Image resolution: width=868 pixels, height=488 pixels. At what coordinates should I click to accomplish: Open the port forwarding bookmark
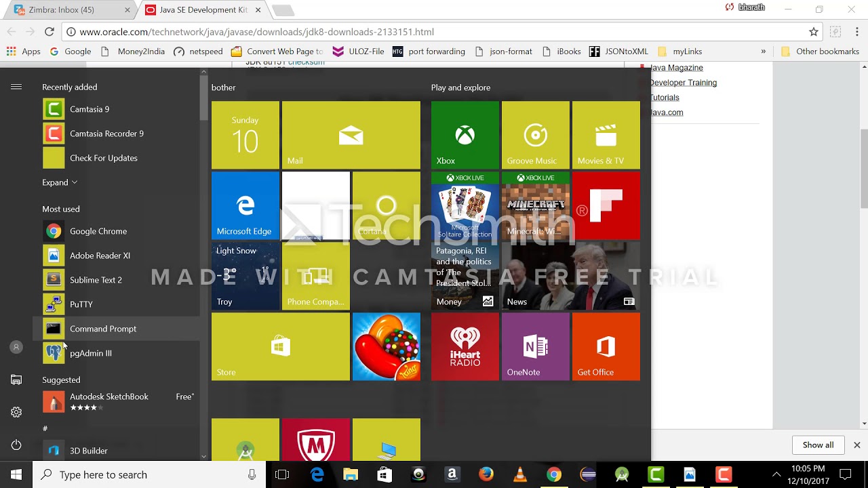(429, 52)
